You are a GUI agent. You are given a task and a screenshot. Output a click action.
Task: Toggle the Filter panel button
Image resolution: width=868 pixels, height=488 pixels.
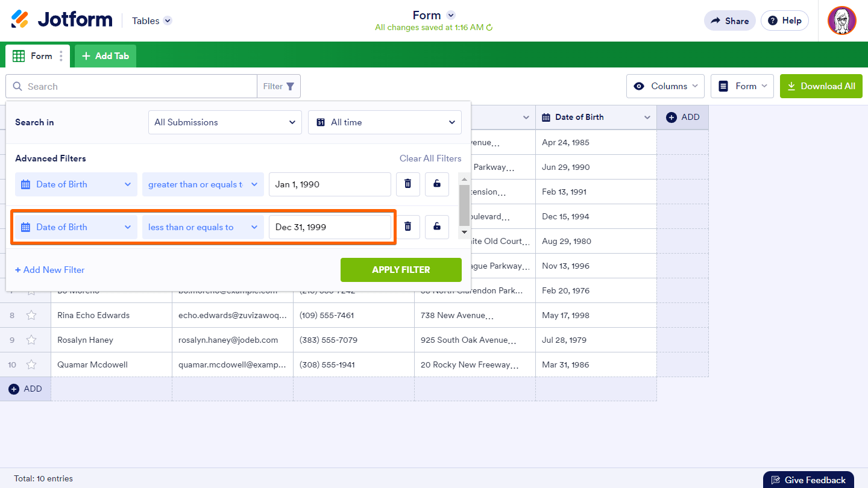tap(278, 86)
